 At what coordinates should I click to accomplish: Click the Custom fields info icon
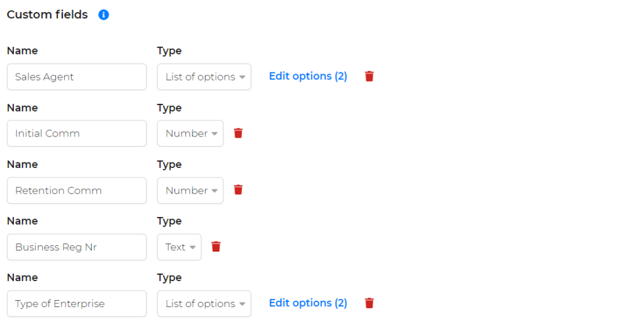pos(104,15)
